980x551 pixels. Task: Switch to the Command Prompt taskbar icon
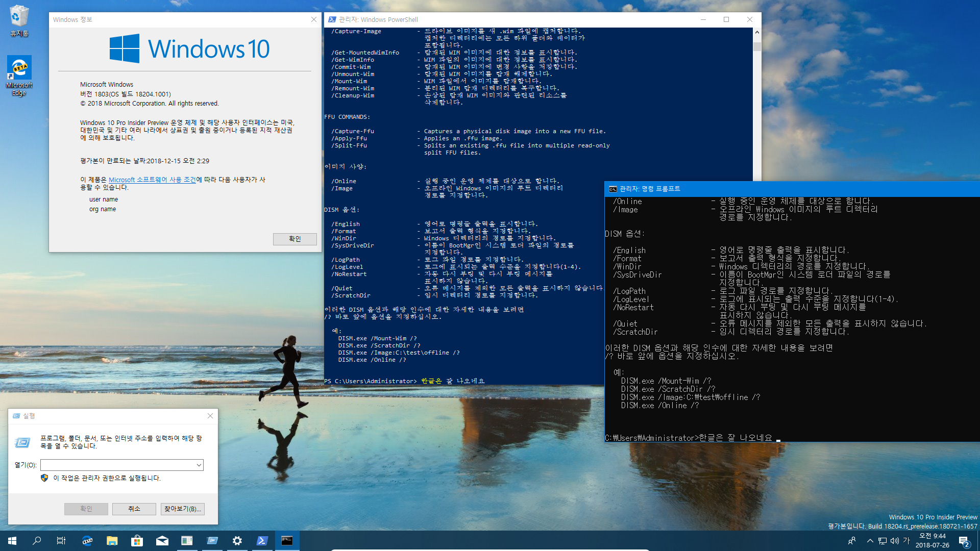click(287, 541)
